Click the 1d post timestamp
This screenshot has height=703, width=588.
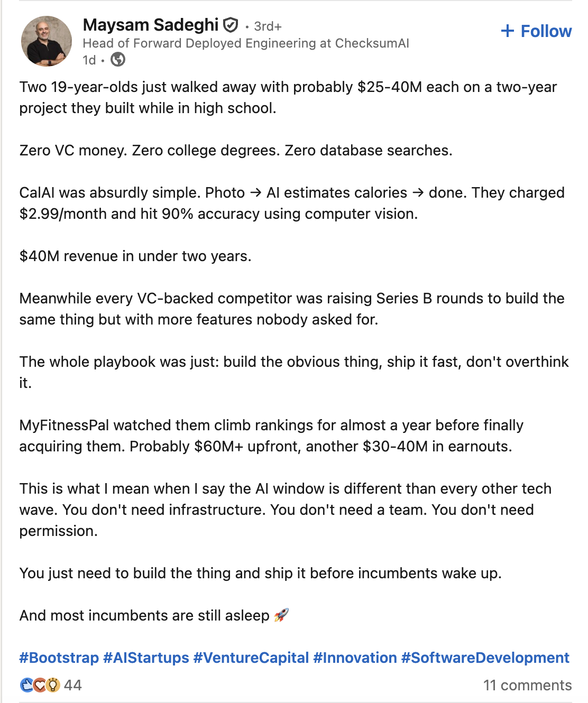coord(89,60)
